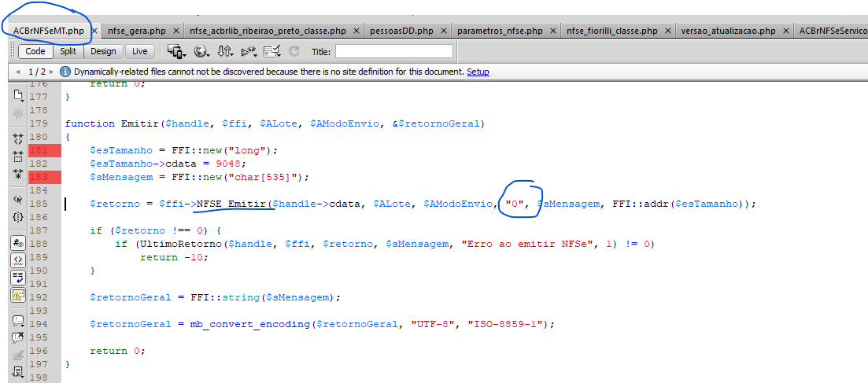Switch to Split view
The width and height of the screenshot is (868, 383).
click(x=68, y=51)
